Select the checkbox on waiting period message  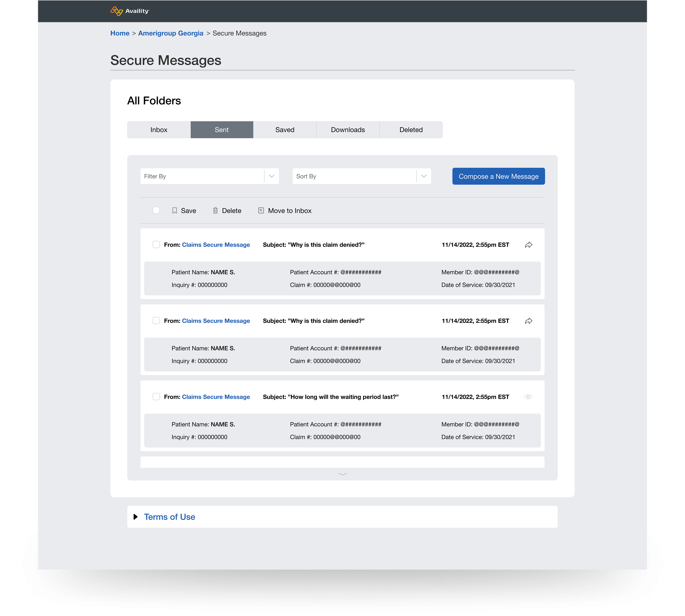(156, 396)
